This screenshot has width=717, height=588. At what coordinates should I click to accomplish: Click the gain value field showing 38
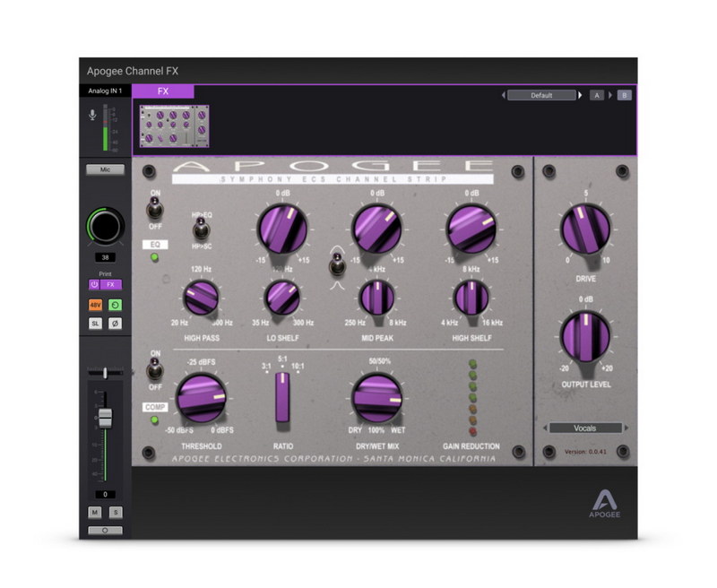click(105, 257)
